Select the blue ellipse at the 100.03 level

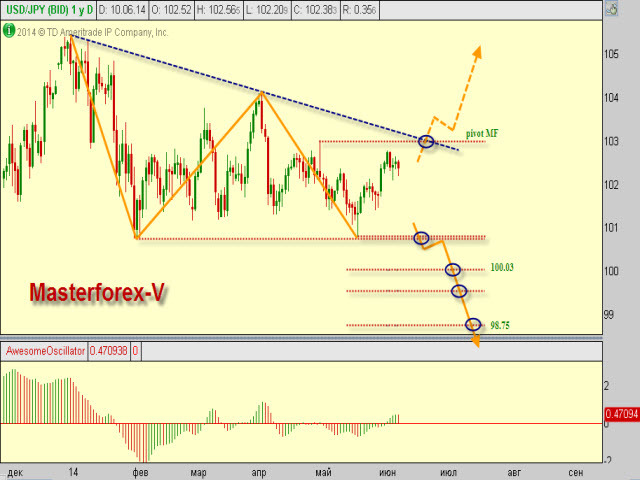point(453,269)
